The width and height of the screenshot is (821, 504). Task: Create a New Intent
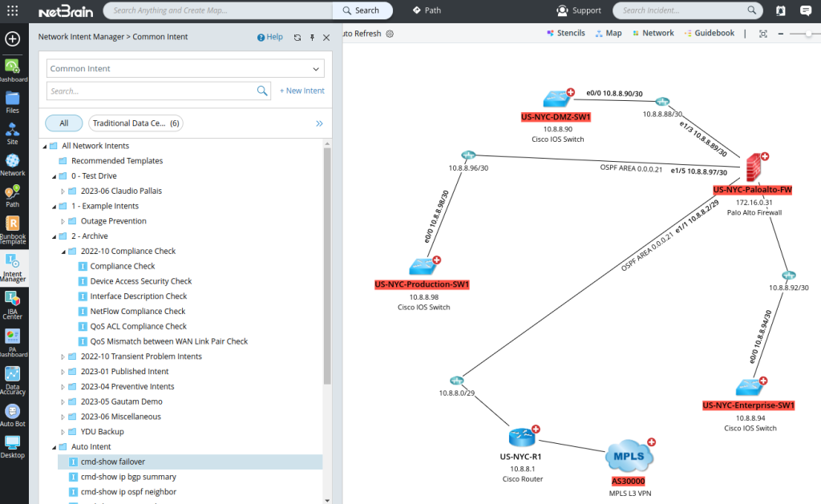coord(301,91)
